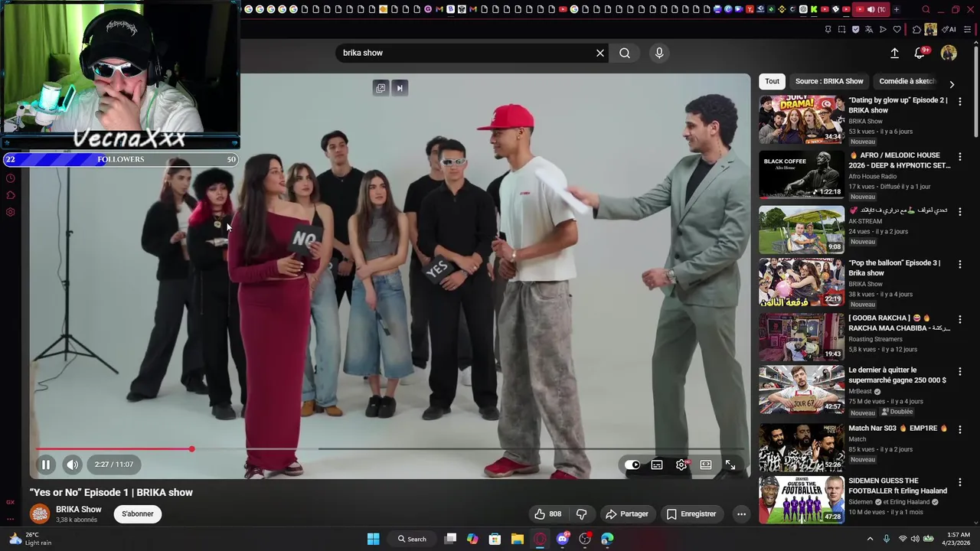This screenshot has width=980, height=551.
Task: Click the skip next icon above the video
Action: [x=400, y=88]
